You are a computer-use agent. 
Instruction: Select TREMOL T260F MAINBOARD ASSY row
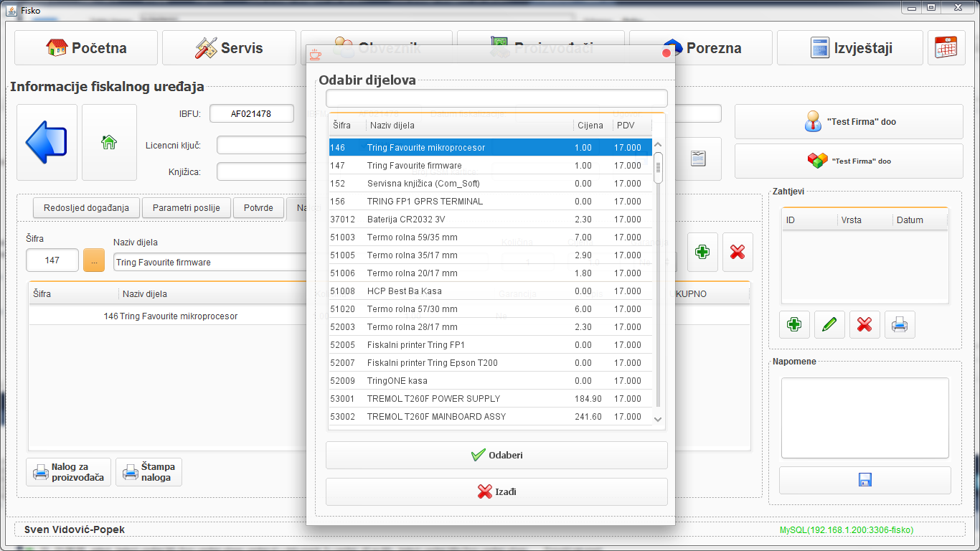(490, 416)
